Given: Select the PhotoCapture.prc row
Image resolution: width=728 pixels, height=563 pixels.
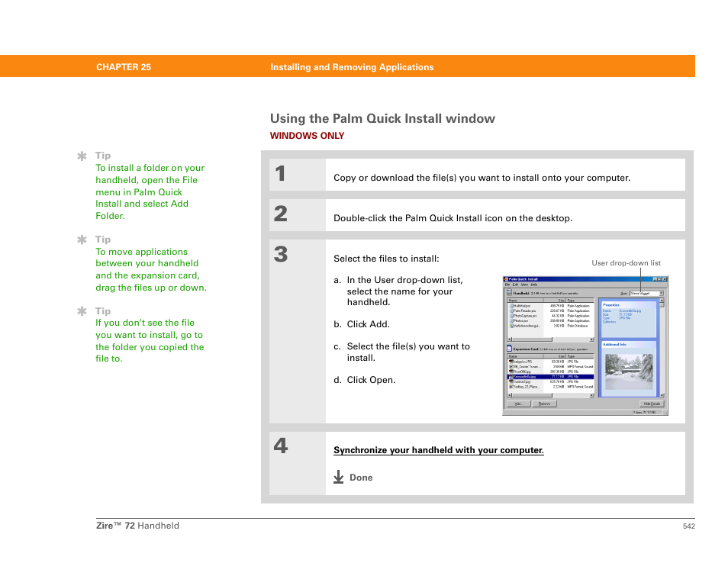Looking at the screenshot, I should click(x=550, y=316).
